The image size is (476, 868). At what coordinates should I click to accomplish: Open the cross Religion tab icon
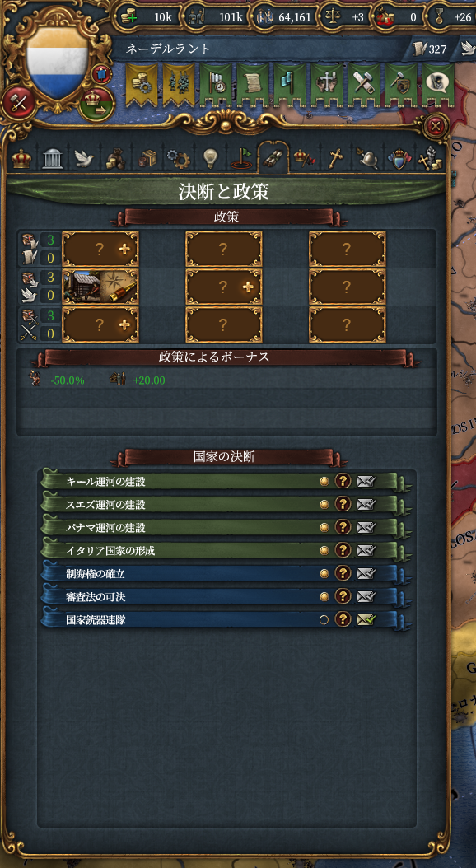tap(335, 159)
